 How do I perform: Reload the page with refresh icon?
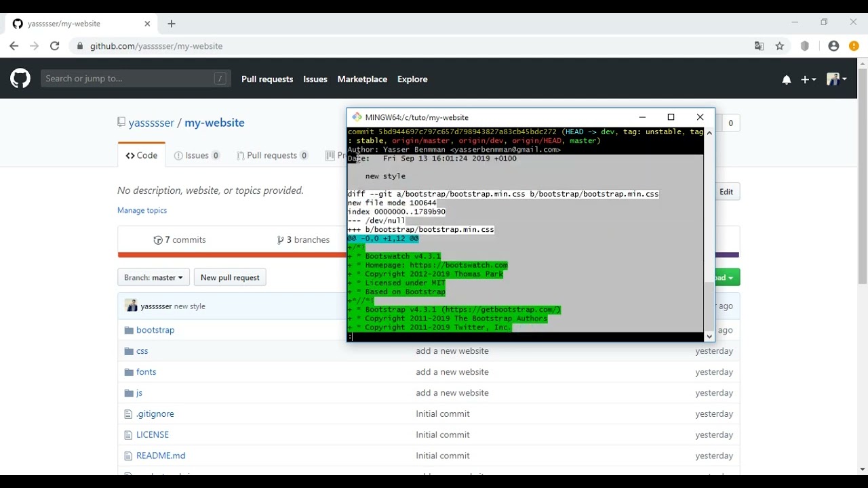[55, 46]
